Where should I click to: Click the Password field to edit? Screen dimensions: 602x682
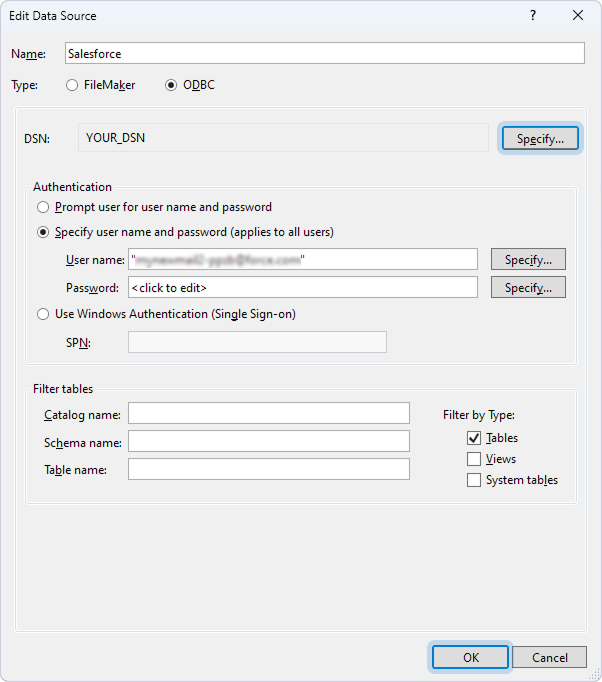pos(303,288)
